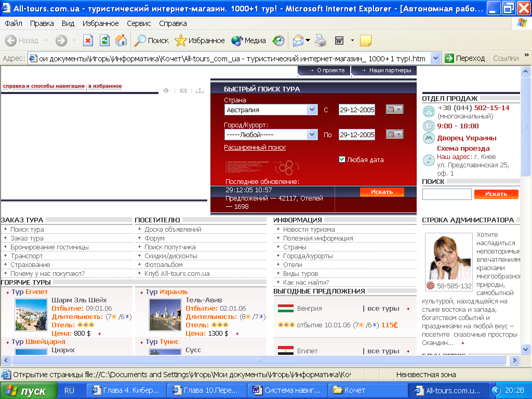
Task: Open the Вид menu
Action: pos(68,23)
